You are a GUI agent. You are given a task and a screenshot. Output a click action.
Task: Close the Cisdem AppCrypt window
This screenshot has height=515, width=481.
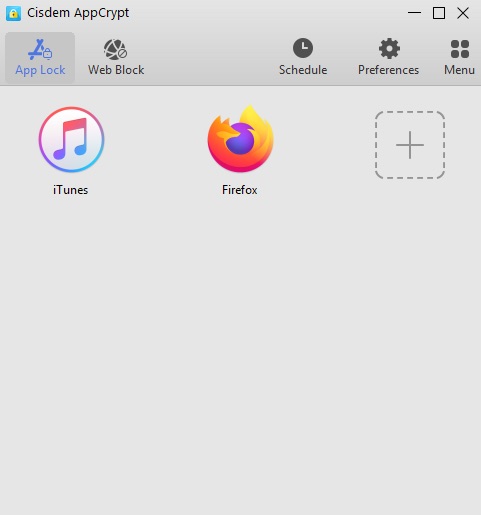click(463, 13)
